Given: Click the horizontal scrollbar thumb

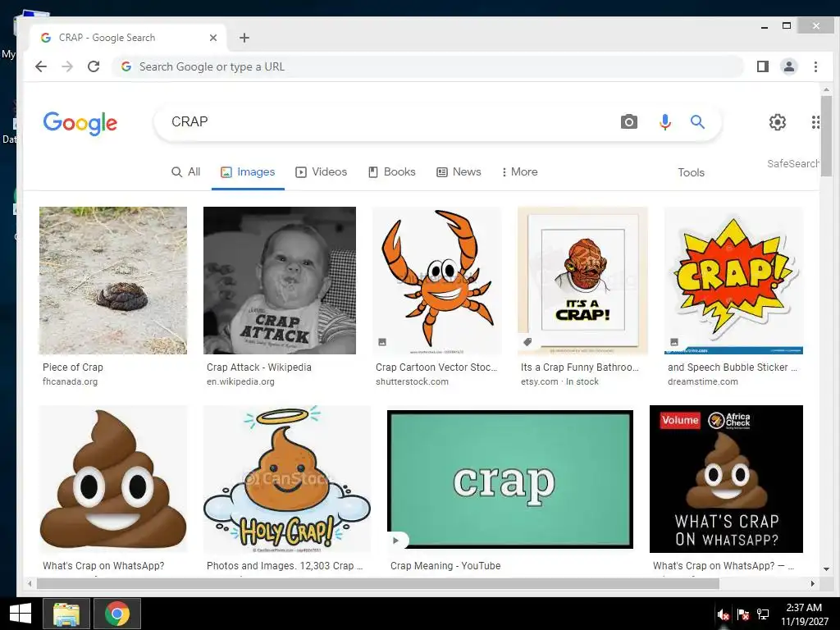Looking at the screenshot, I should pos(377,583).
